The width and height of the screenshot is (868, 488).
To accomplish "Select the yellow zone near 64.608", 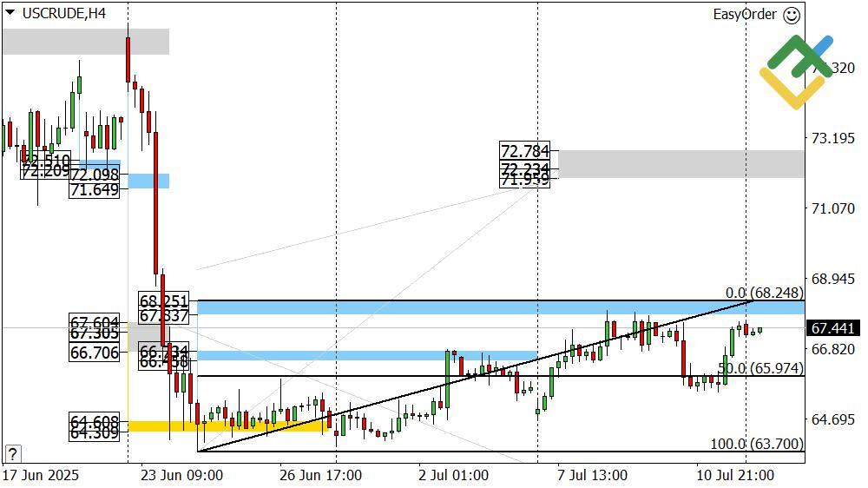I will point(260,425).
